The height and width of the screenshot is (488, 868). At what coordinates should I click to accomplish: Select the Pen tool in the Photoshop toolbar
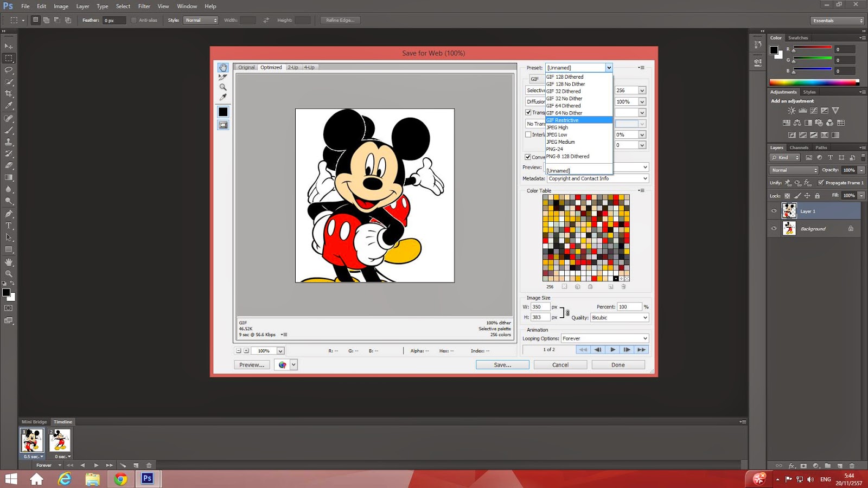9,214
